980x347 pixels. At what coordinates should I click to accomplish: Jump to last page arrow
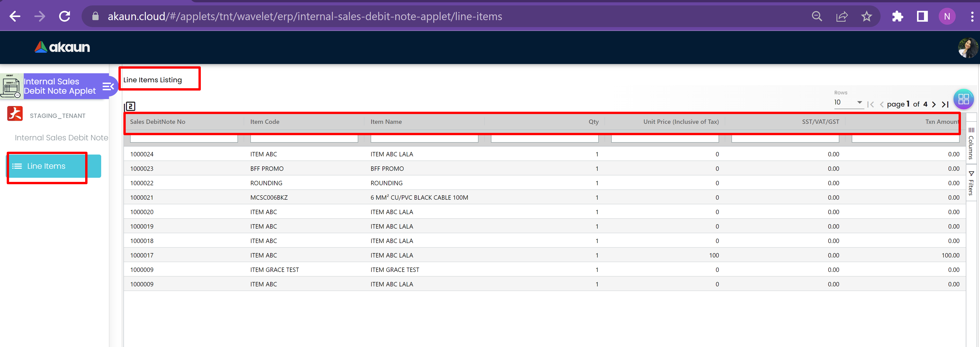click(x=945, y=104)
